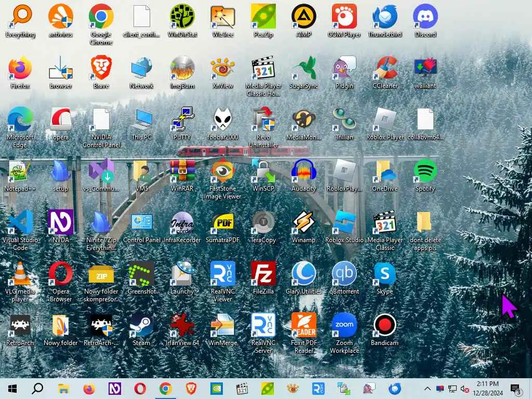
Task: Click the muted volume tray icon
Action: pyautogui.click(x=464, y=389)
